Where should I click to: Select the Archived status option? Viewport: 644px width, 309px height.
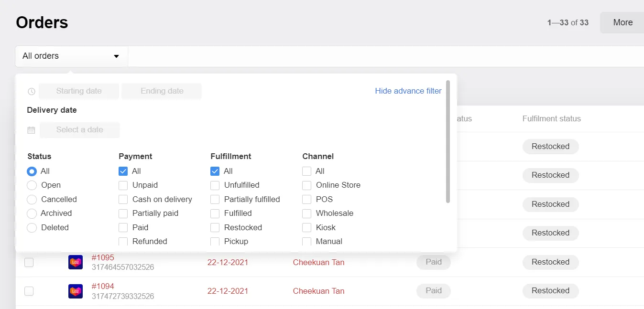pos(32,213)
